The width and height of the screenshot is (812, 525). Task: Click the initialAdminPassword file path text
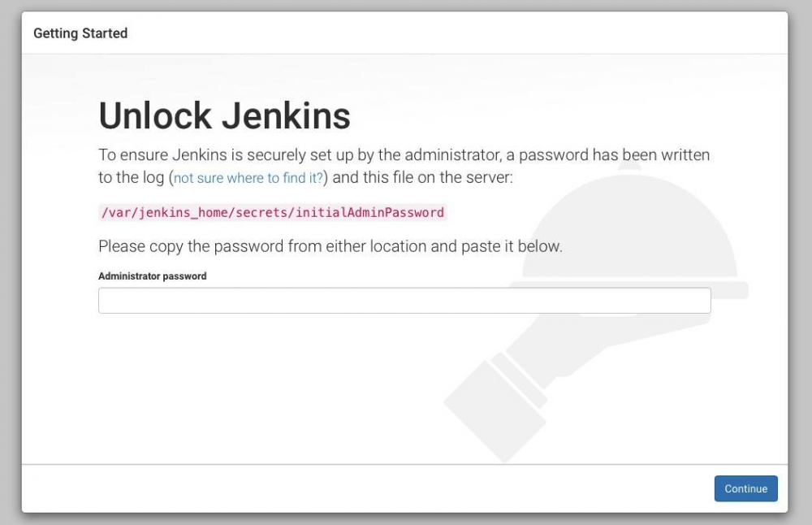pyautogui.click(x=272, y=213)
